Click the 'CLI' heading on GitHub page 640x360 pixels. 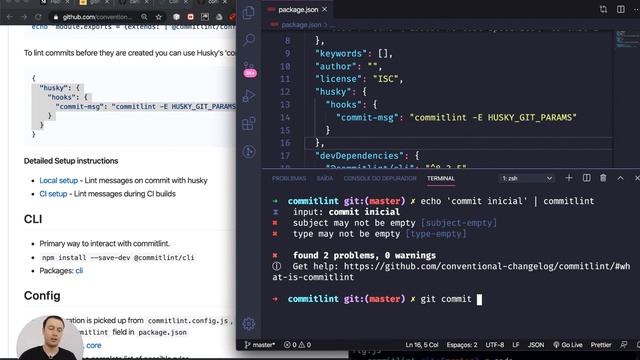33,219
